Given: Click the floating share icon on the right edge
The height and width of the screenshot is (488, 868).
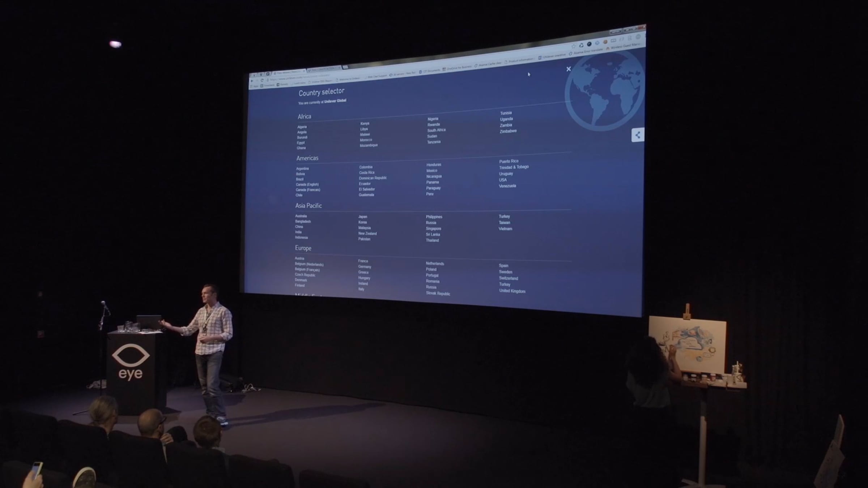Looking at the screenshot, I should click(638, 135).
